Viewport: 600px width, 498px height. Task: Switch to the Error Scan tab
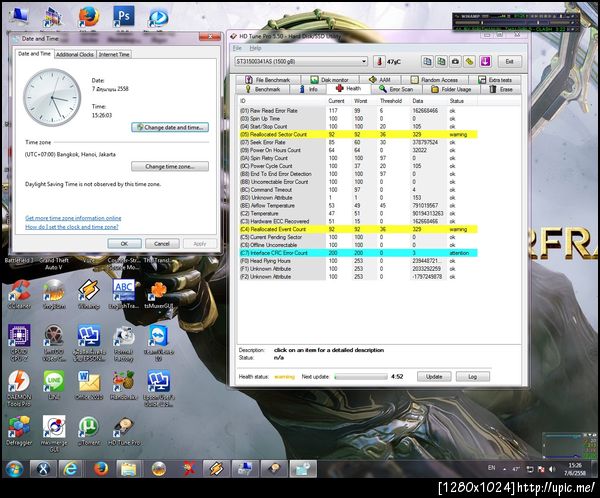396,89
